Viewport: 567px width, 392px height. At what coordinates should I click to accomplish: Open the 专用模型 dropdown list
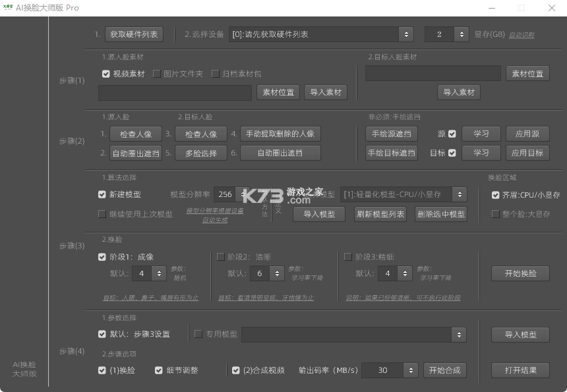354,335
